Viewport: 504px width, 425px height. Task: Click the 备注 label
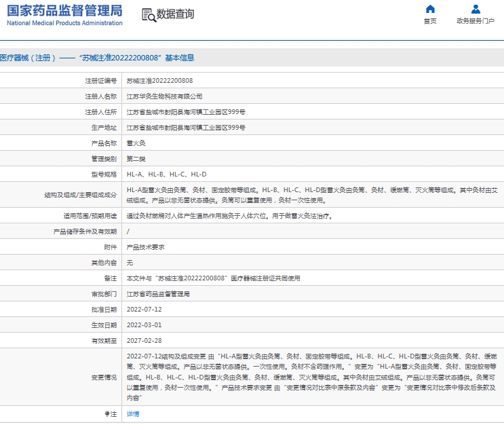pos(111,278)
